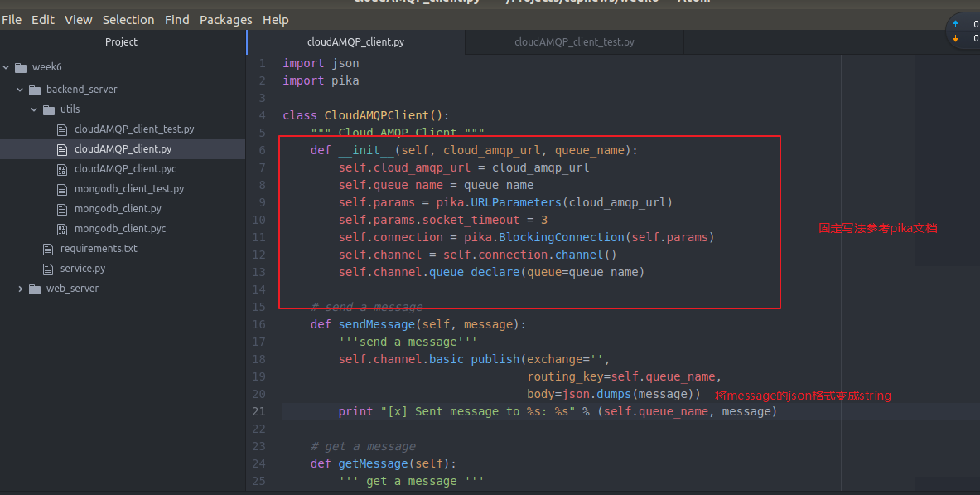This screenshot has height=495, width=980.
Task: Click the mongodb_client.pyc binary file icon
Action: pos(62,230)
